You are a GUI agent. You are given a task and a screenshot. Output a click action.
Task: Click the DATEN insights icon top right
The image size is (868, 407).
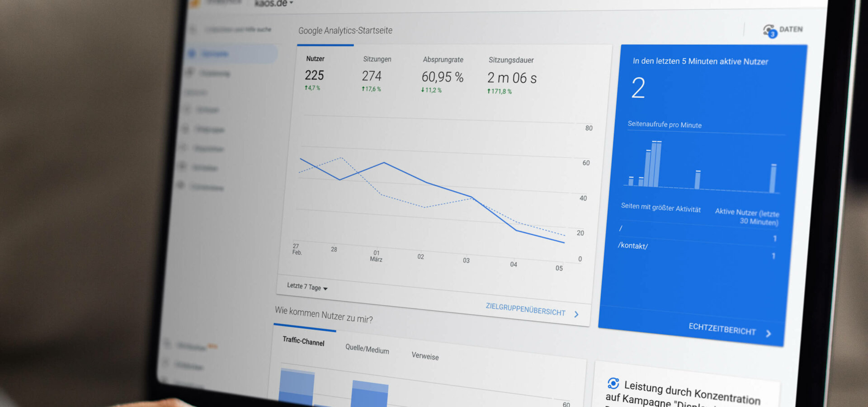769,29
